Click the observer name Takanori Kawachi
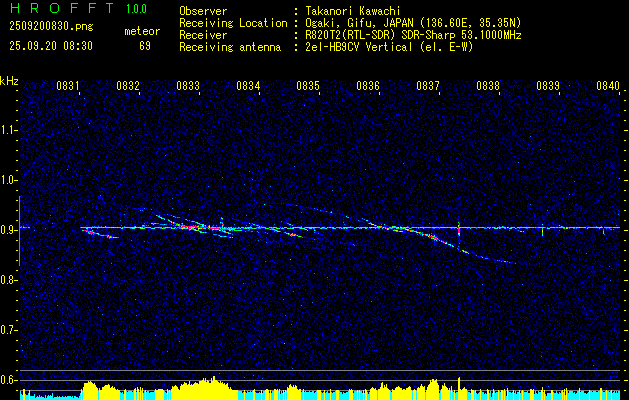The width and height of the screenshot is (629, 400). tap(352, 11)
